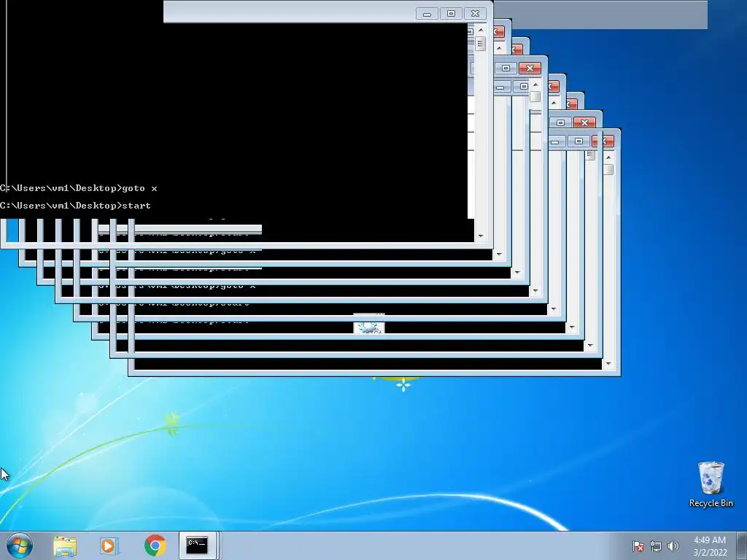
Task: Click the front window's scrollbar up arrow
Action: 480,30
